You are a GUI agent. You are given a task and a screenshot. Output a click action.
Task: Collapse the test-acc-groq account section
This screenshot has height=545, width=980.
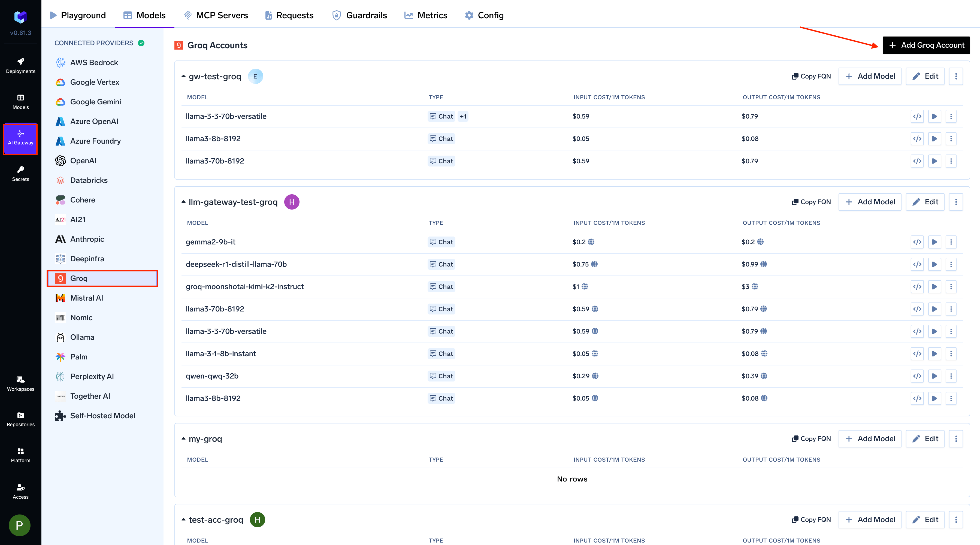183,519
